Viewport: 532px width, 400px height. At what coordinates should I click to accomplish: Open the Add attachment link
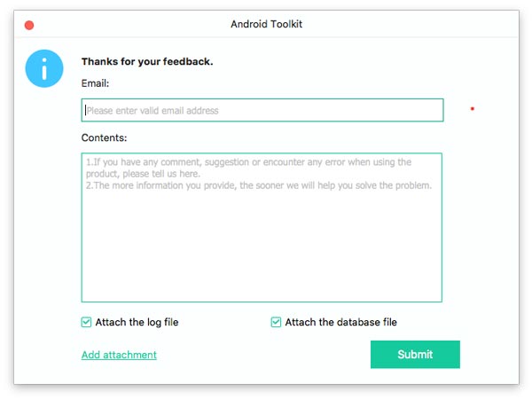[x=119, y=355]
